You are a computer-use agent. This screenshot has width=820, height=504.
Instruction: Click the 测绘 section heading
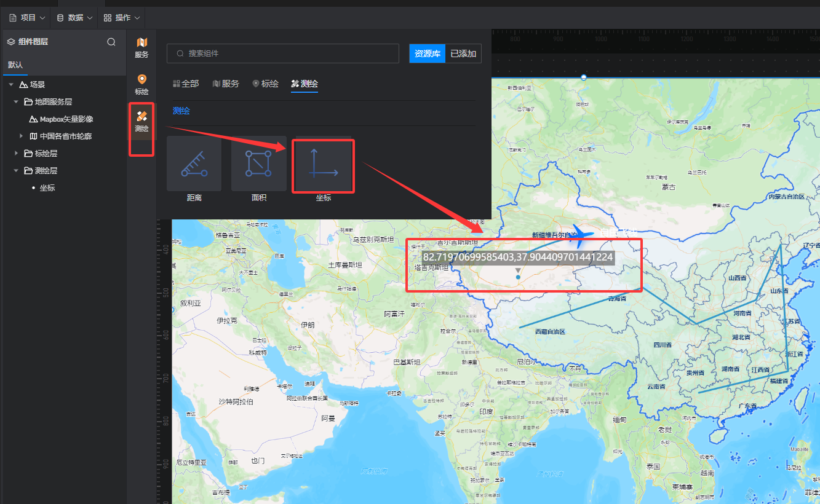tap(181, 111)
